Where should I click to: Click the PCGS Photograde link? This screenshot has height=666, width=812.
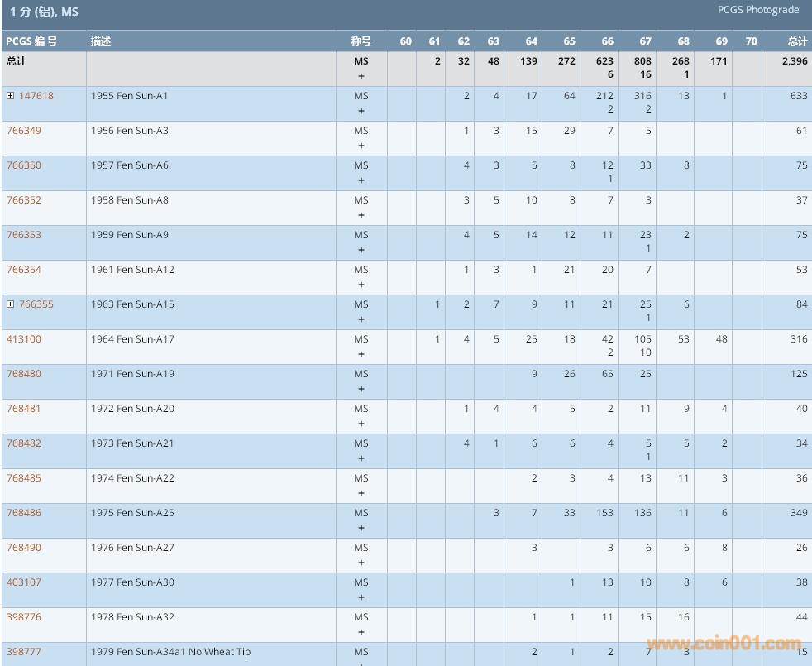click(758, 10)
